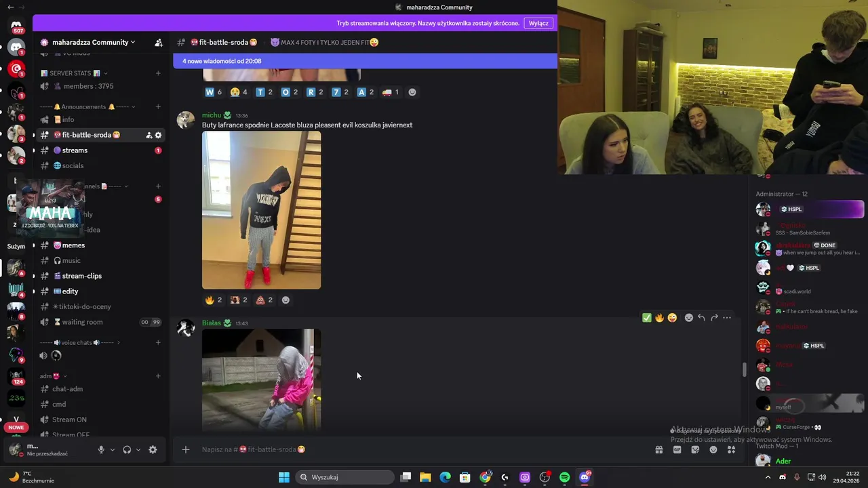Toggle crying emoji reaction with count 4
The width and height of the screenshot is (868, 488).
[239, 92]
